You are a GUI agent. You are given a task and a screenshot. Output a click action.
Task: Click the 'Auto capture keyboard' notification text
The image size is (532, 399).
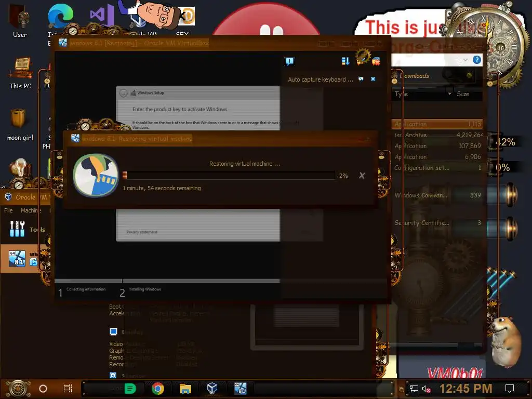(x=320, y=79)
